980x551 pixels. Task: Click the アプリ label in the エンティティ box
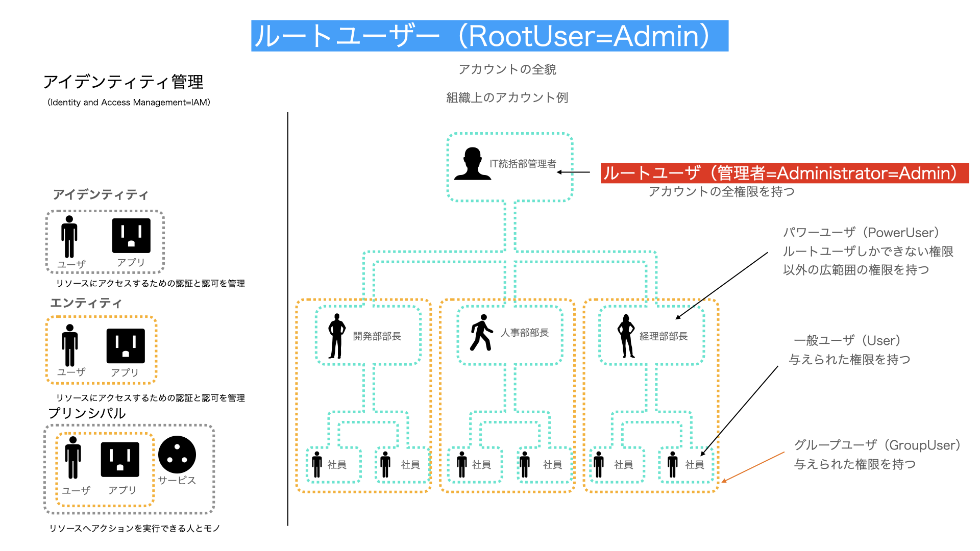click(125, 372)
